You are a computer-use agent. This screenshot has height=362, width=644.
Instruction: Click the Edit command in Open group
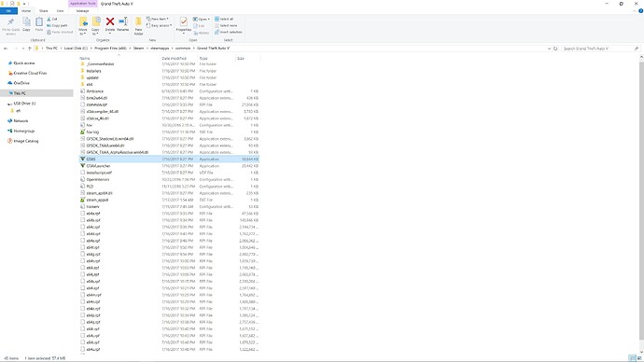[x=199, y=25]
